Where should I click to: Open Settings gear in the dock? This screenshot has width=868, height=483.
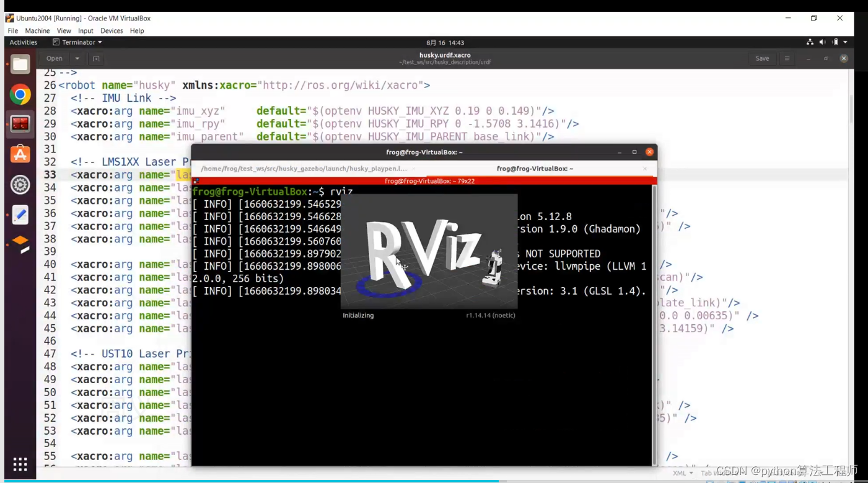(x=20, y=184)
